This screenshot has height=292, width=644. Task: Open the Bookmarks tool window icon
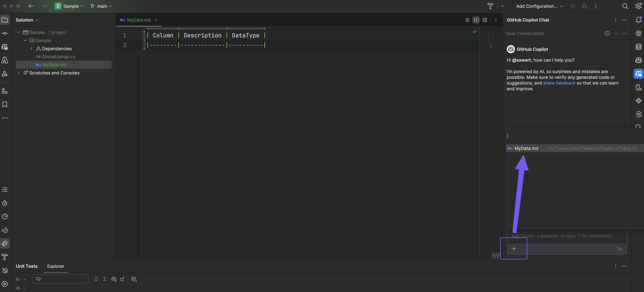[x=5, y=104]
